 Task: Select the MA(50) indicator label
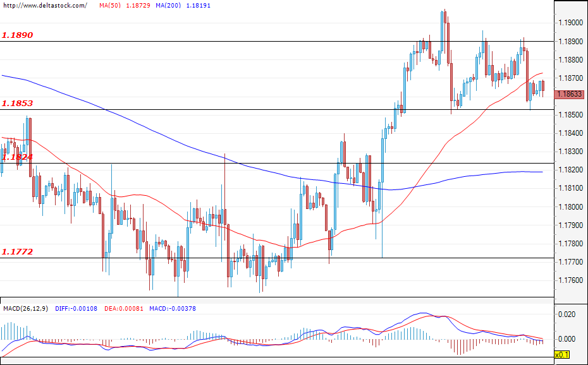(x=110, y=6)
